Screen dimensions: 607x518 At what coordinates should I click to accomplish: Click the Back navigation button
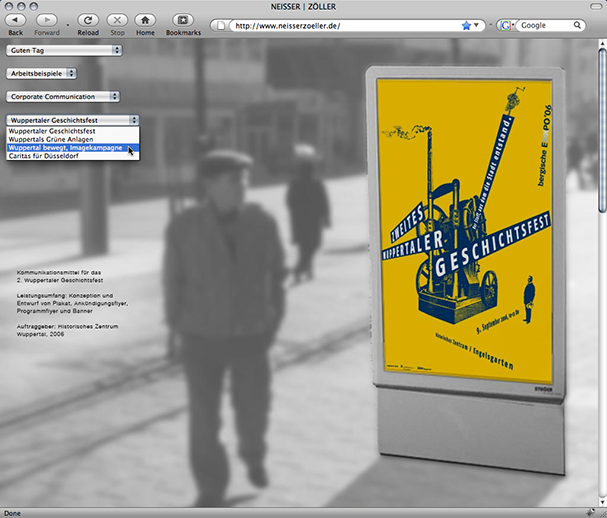tap(15, 21)
